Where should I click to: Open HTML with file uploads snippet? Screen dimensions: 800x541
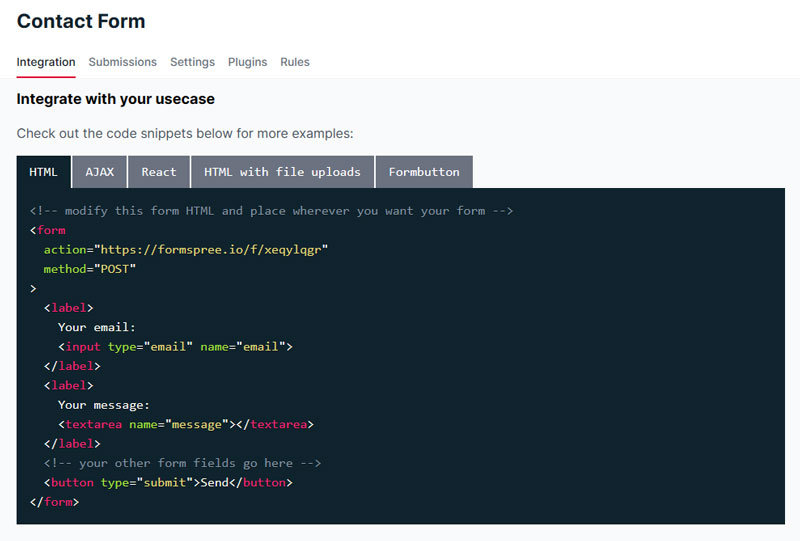coord(282,172)
